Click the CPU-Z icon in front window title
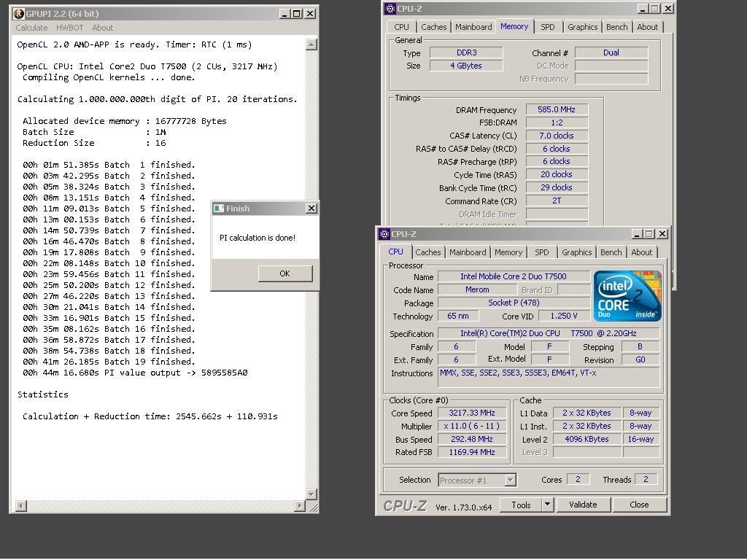The width and height of the screenshot is (747, 560). 384,234
